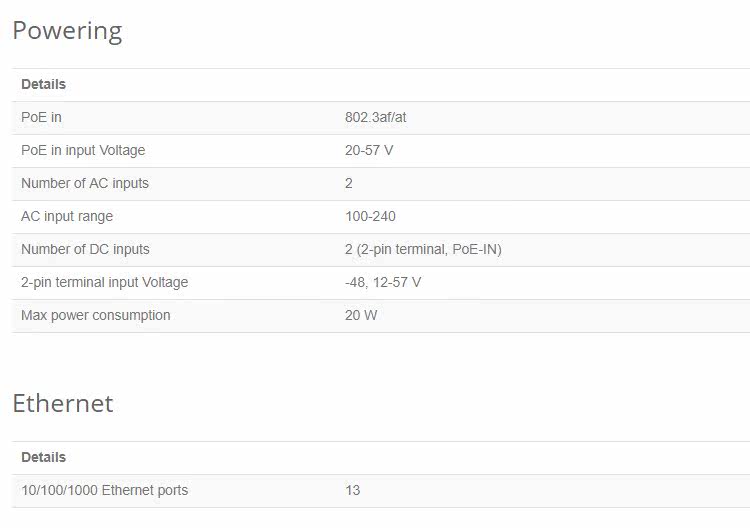Image resolution: width=750 pixels, height=528 pixels.
Task: Click the 2-pin terminal, PoE-IN value
Action: tap(423, 249)
